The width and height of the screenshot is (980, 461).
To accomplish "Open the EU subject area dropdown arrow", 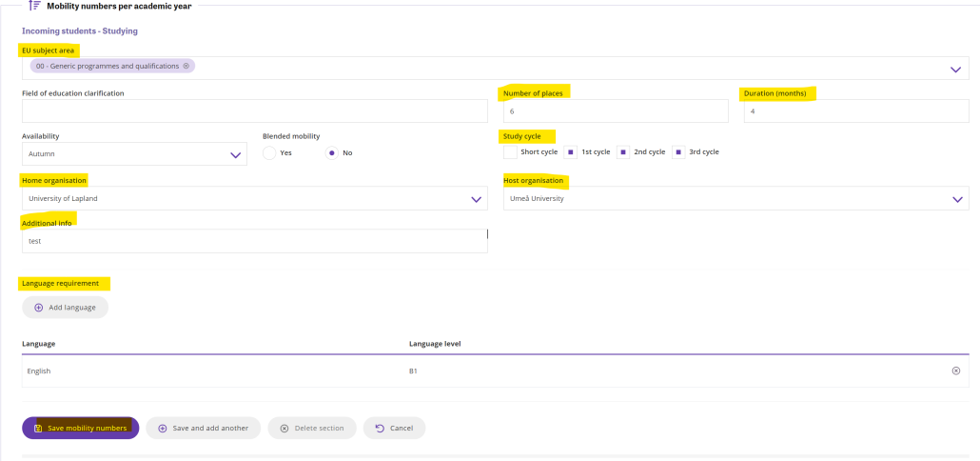I will [x=955, y=70].
